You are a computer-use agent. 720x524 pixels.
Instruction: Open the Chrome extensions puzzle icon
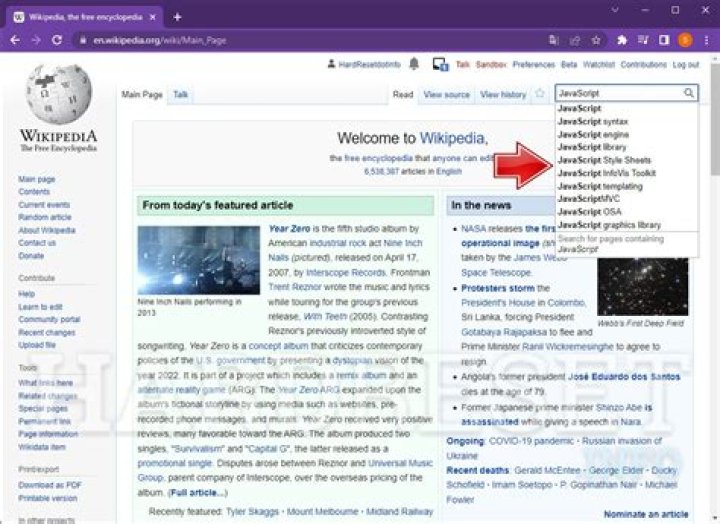(622, 40)
